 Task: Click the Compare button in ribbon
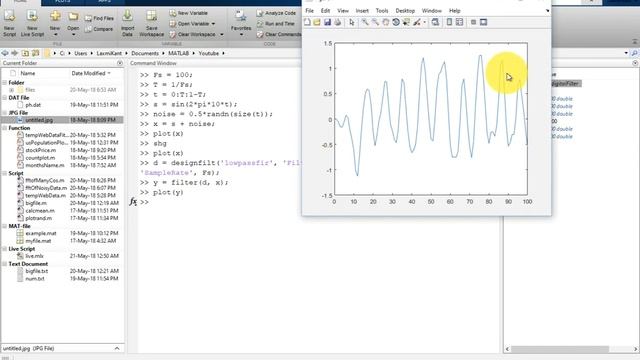coord(99,29)
